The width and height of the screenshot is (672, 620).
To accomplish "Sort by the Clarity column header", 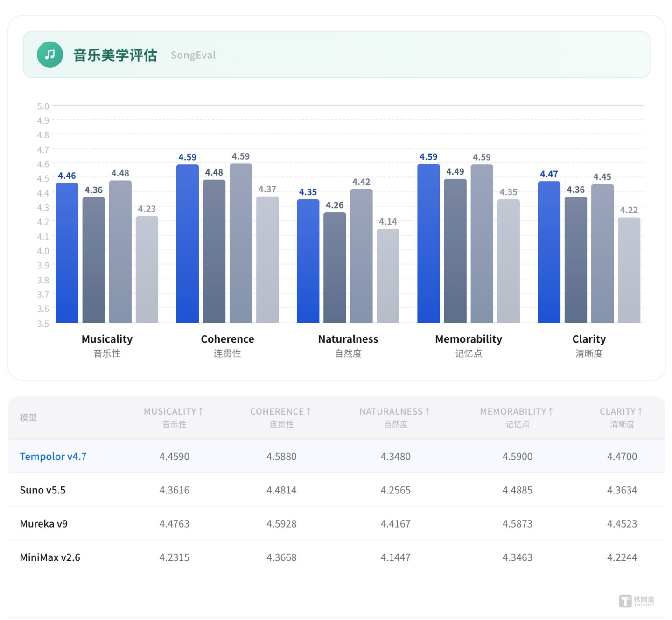I will coord(622,417).
